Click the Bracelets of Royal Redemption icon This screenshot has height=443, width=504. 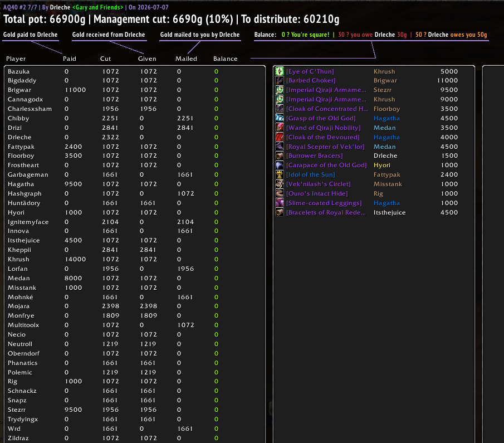pyautogui.click(x=280, y=212)
